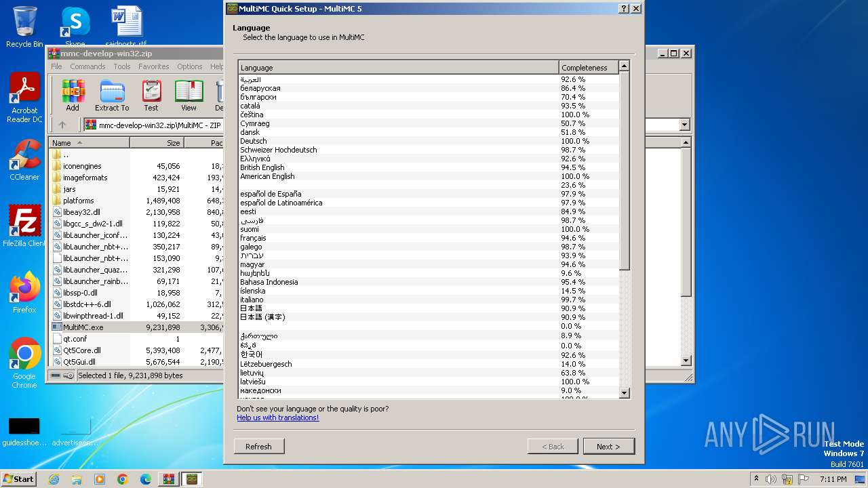868x488 pixels.
Task: Open Acrobat Reader DC desktop icon
Action: (x=24, y=98)
